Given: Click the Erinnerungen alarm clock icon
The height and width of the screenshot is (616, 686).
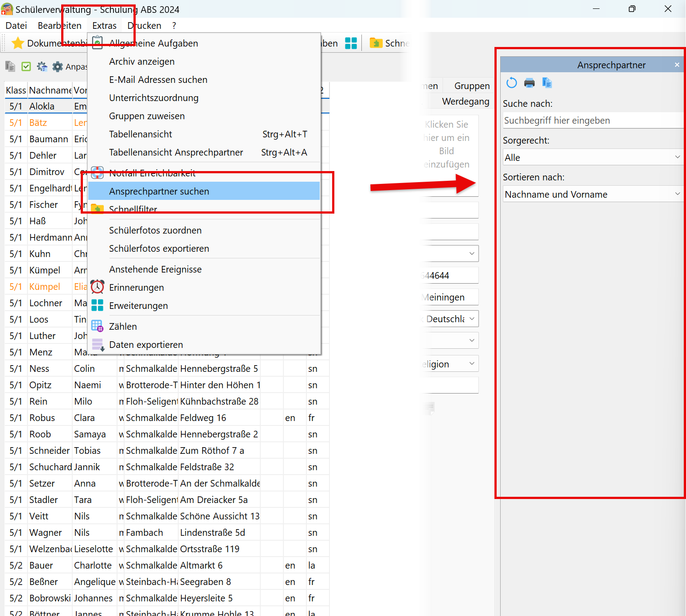Looking at the screenshot, I should [97, 287].
